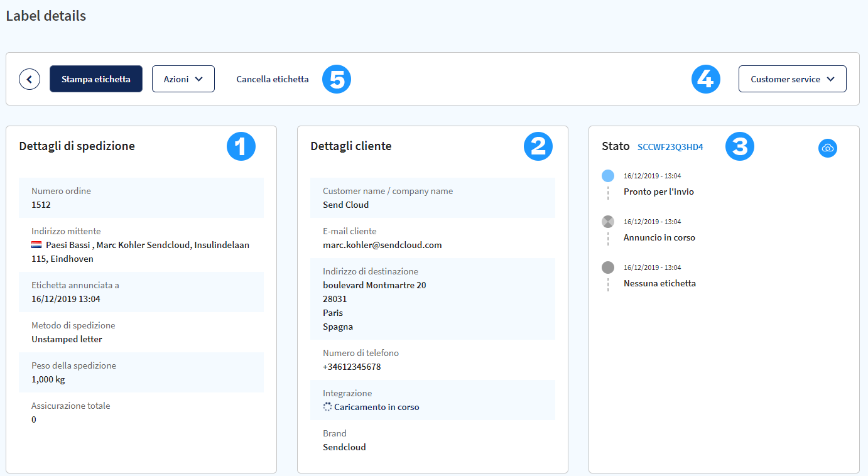The height and width of the screenshot is (476, 868).
Task: Click the Dettagli cliente heading
Action: point(351,146)
